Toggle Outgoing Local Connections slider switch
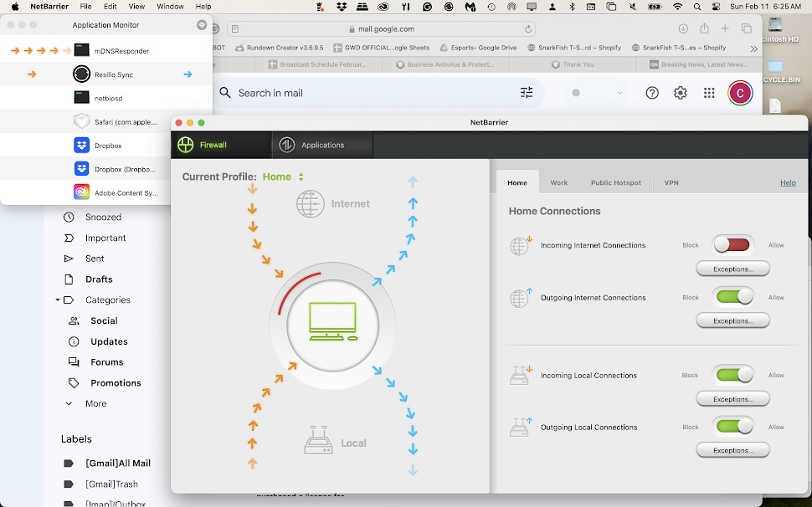 pos(732,427)
